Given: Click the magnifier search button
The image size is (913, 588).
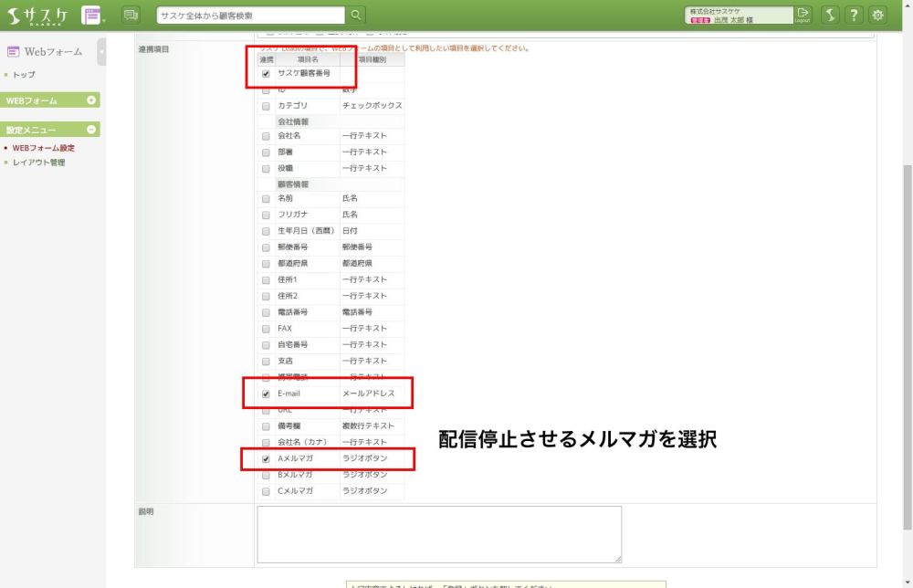Looking at the screenshot, I should pyautogui.click(x=355, y=16).
